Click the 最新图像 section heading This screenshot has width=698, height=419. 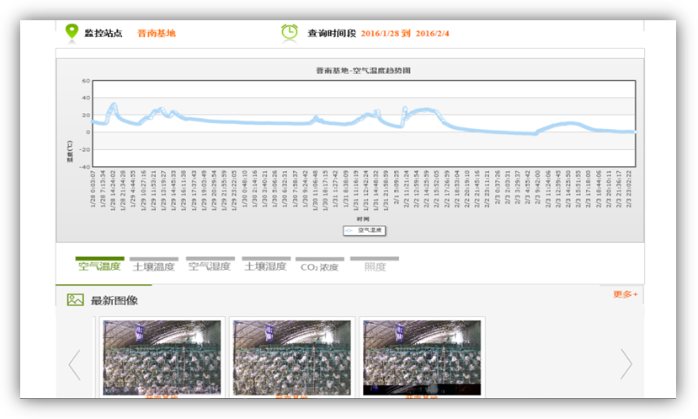[x=114, y=301]
